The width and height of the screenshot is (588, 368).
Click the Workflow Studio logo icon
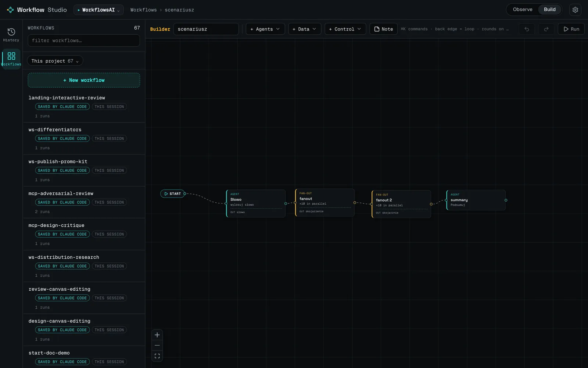tap(10, 10)
